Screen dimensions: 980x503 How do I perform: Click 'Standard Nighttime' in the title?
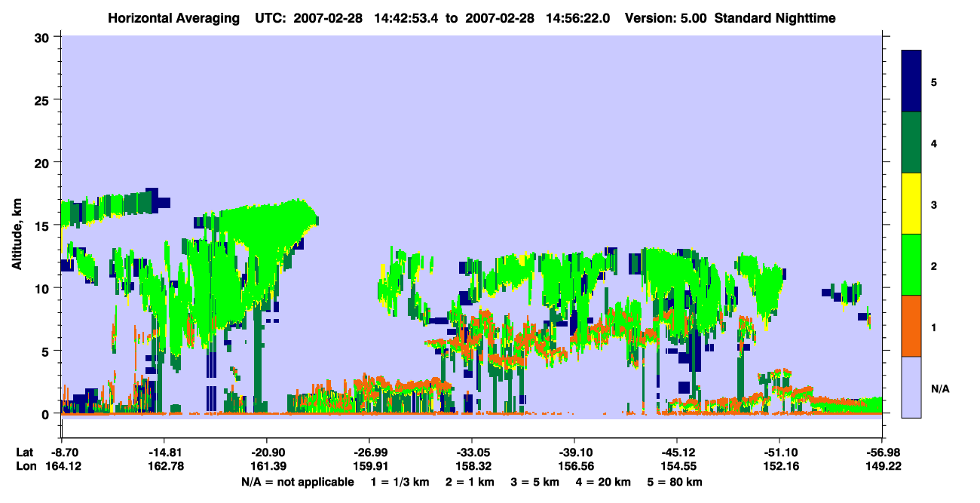tap(775, 17)
